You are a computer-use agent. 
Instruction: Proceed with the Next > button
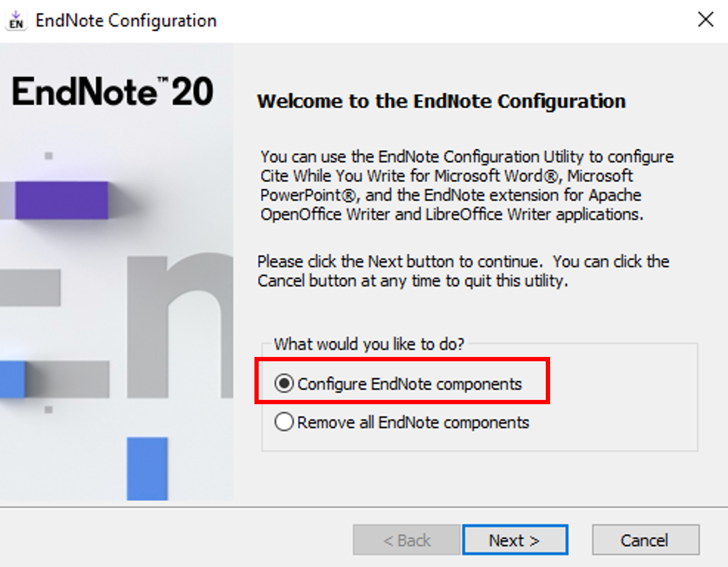(x=515, y=540)
